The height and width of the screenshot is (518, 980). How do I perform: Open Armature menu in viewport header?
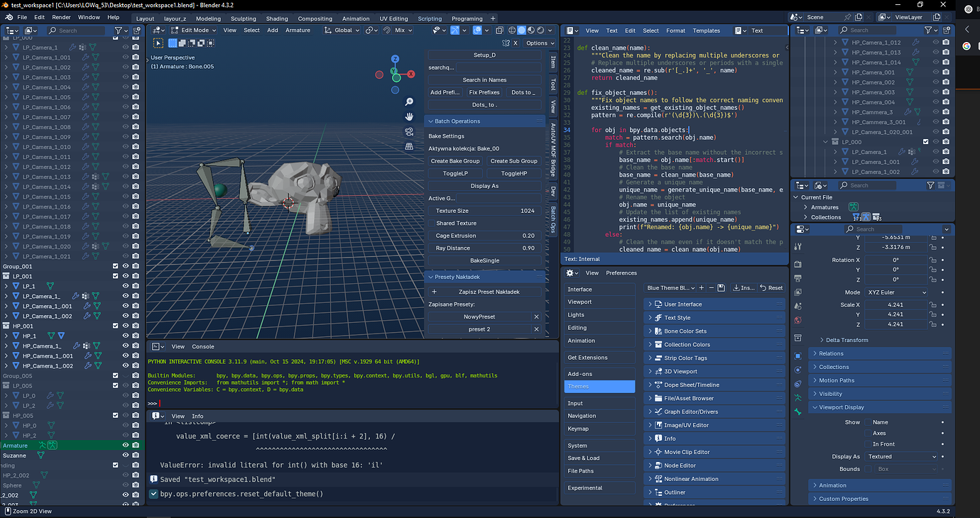298,31
